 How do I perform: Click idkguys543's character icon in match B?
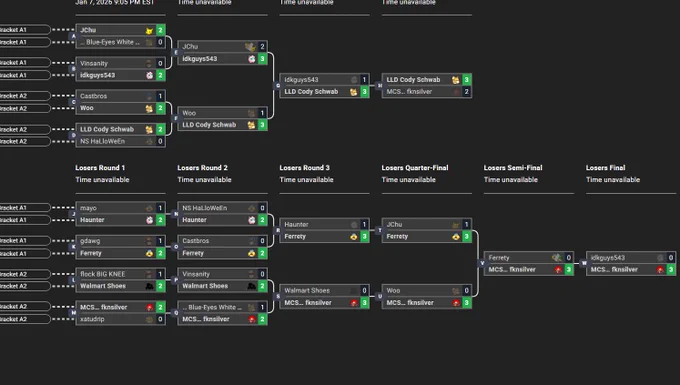click(x=149, y=75)
